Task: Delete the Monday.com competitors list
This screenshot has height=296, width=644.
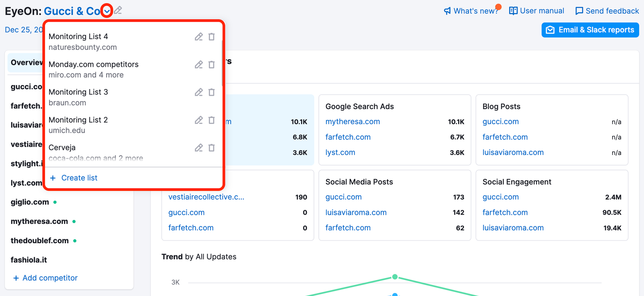Action: (212, 64)
